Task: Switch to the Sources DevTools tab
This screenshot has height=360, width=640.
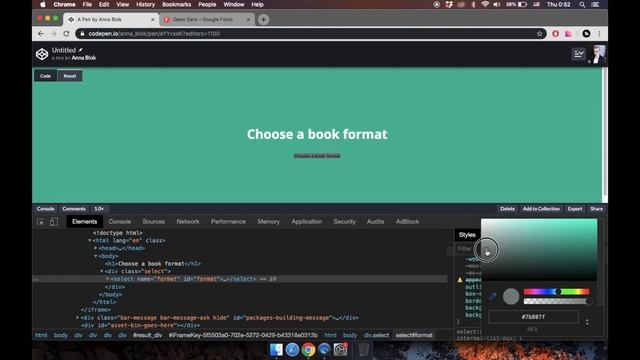Action: [x=153, y=222]
